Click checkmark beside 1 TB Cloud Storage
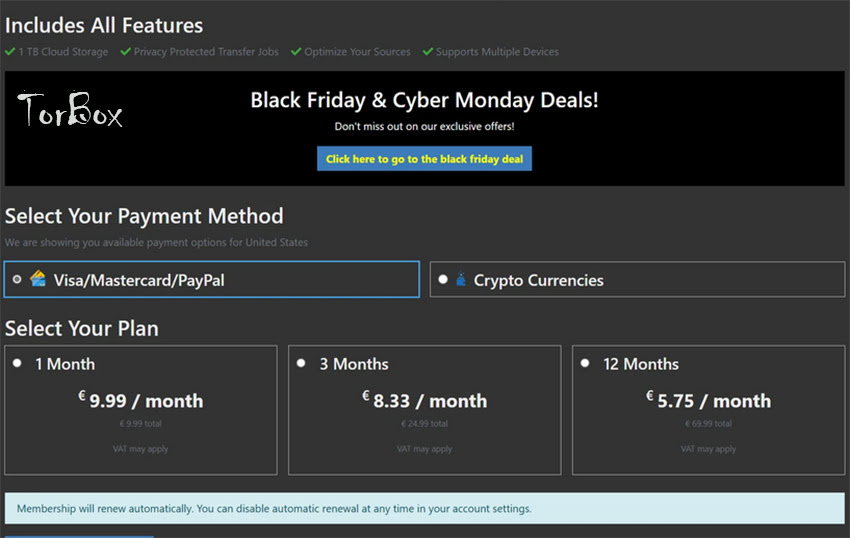Image resolution: width=850 pixels, height=538 pixels. click(x=10, y=52)
